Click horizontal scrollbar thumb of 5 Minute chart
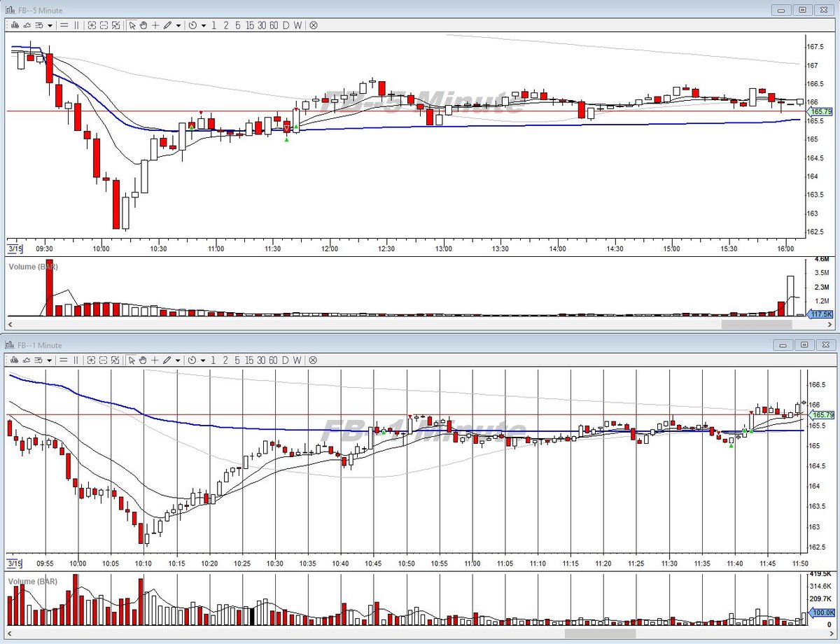840x644 pixels. pos(757,324)
